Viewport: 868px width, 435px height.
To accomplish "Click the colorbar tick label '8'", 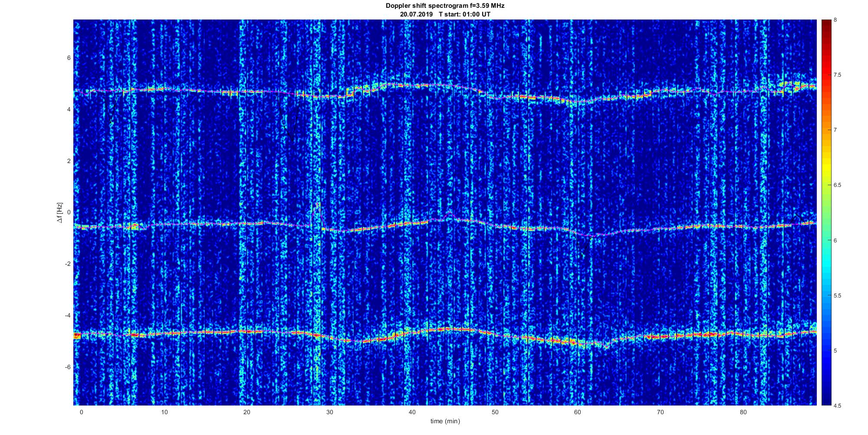I will click(835, 20).
